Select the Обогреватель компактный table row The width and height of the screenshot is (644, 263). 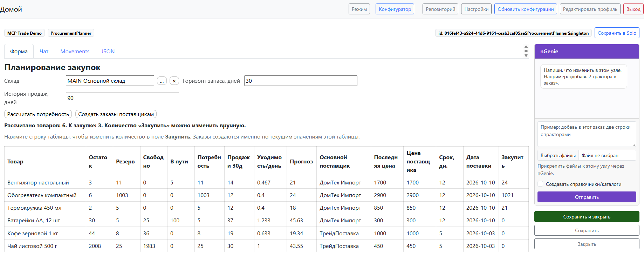click(x=266, y=195)
